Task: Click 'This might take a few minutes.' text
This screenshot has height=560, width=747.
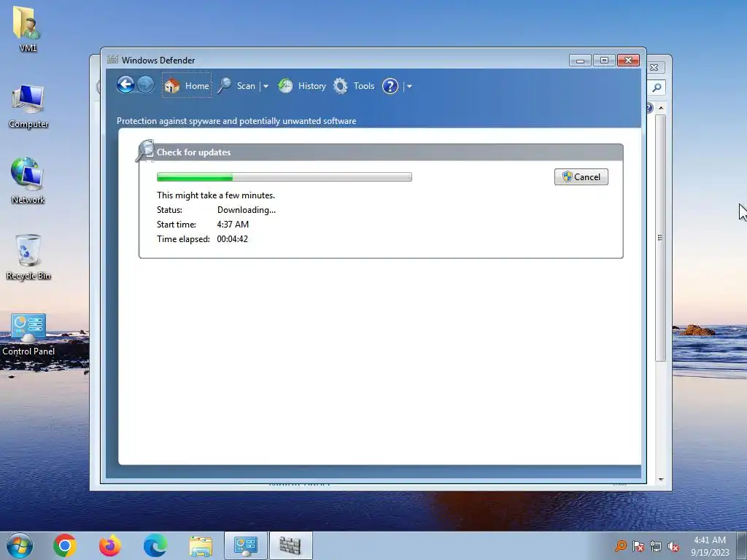Action: pos(216,195)
